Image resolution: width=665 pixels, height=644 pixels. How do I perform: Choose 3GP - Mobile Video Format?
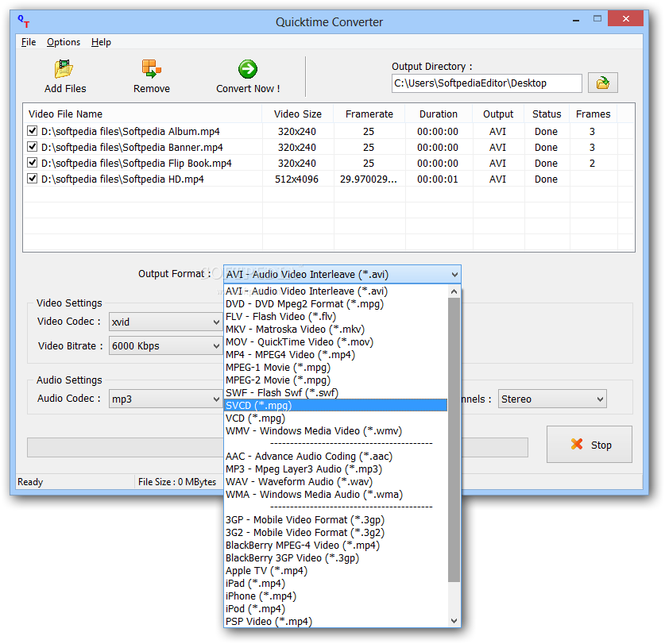336,520
